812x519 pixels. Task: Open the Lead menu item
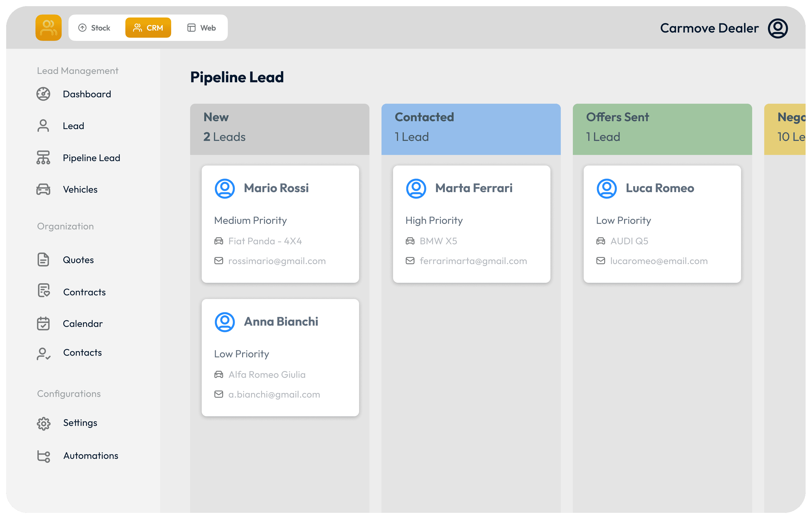(73, 126)
